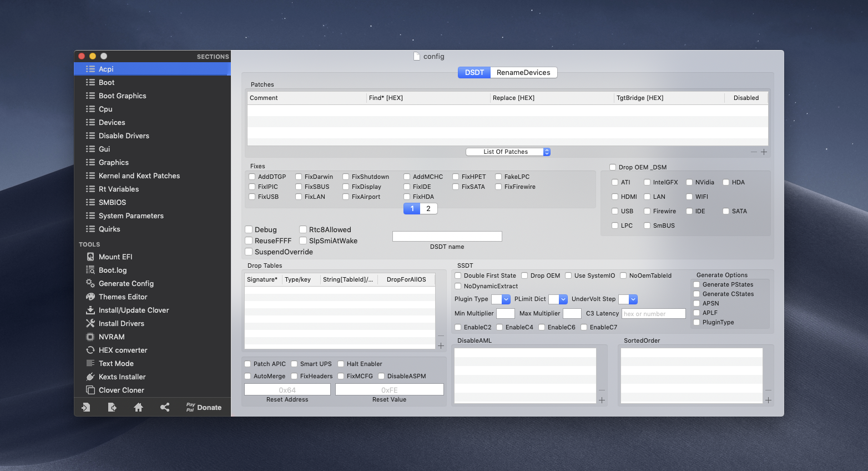Toggle the FixHPET checkbox
Image resolution: width=868 pixels, height=471 pixels.
[456, 177]
